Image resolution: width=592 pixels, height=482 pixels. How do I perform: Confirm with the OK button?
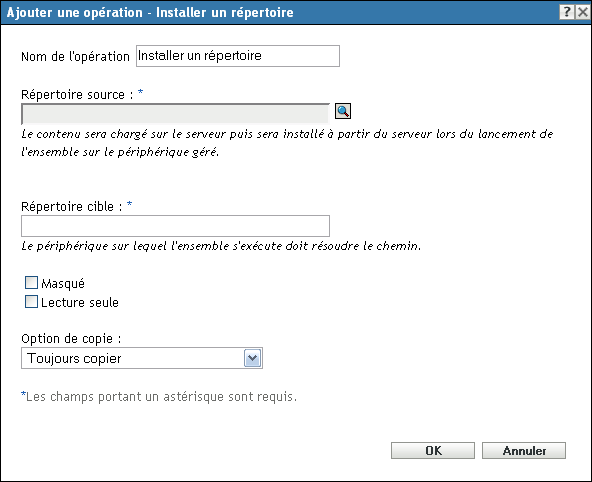[433, 451]
